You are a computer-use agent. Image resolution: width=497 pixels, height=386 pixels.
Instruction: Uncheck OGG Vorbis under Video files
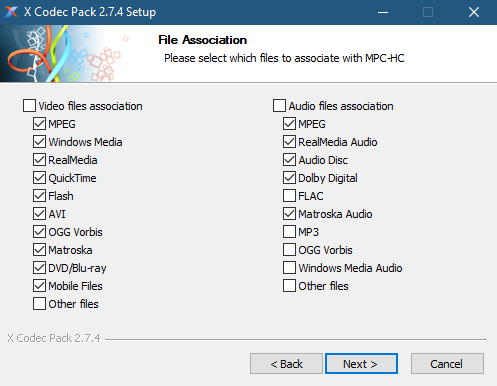click(39, 232)
